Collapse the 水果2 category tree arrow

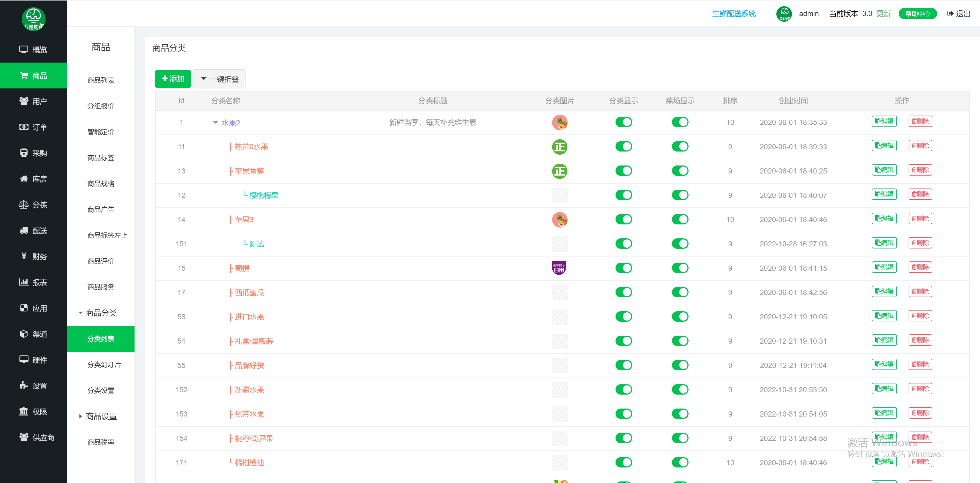coord(215,123)
